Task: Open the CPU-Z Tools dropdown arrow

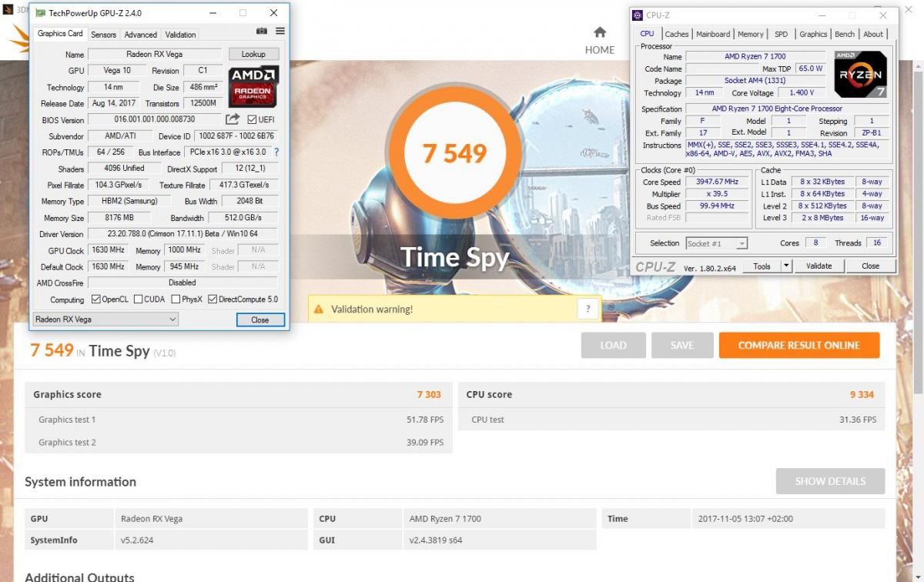Action: pos(786,266)
